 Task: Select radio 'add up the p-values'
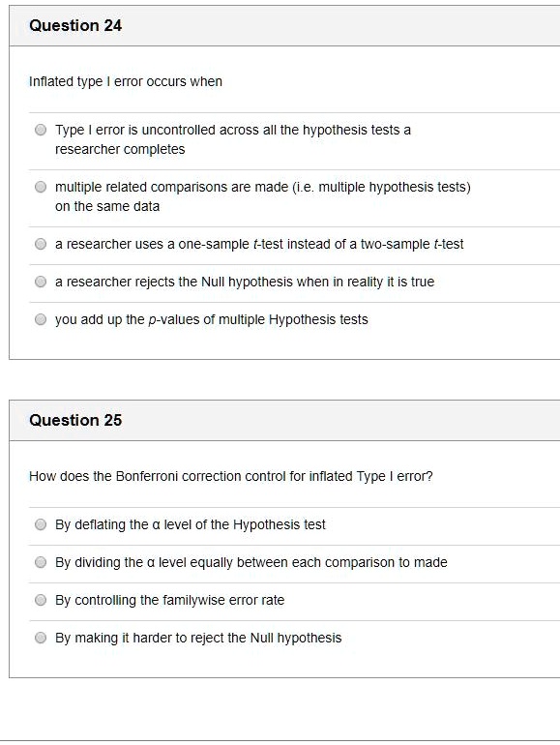click(41, 319)
